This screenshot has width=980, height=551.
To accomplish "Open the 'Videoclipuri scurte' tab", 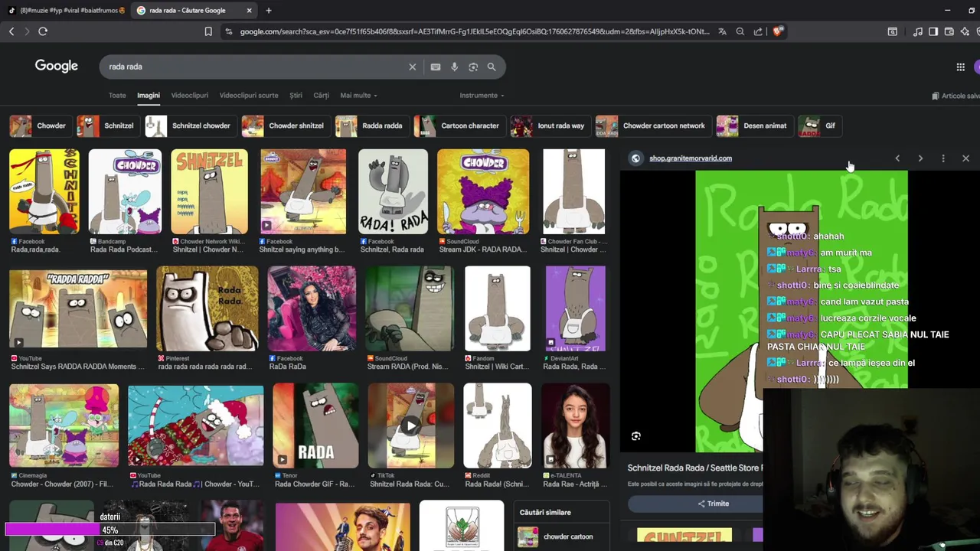I will point(249,96).
